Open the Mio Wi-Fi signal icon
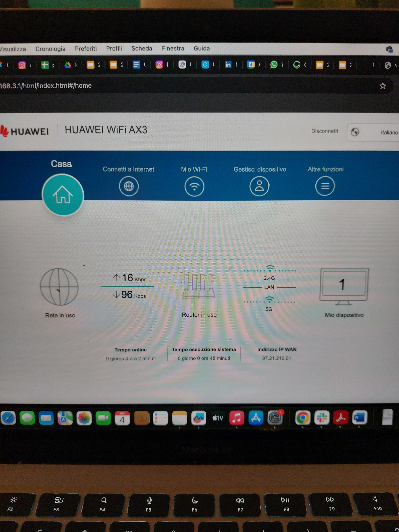 pos(194,186)
